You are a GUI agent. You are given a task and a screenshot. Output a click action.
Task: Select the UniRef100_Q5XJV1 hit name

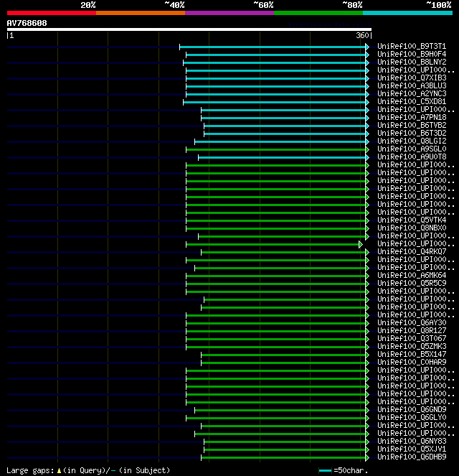coord(412,449)
